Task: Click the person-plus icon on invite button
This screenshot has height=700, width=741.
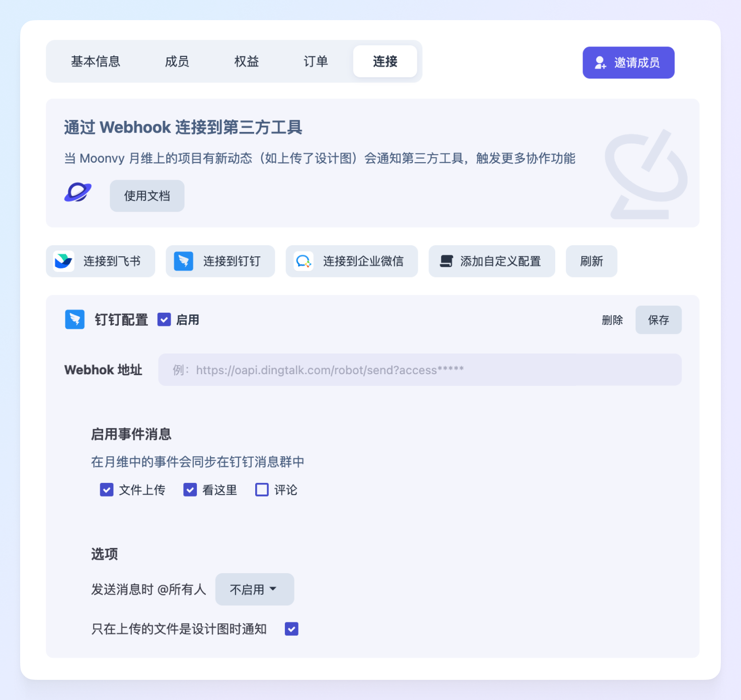Action: pyautogui.click(x=601, y=62)
